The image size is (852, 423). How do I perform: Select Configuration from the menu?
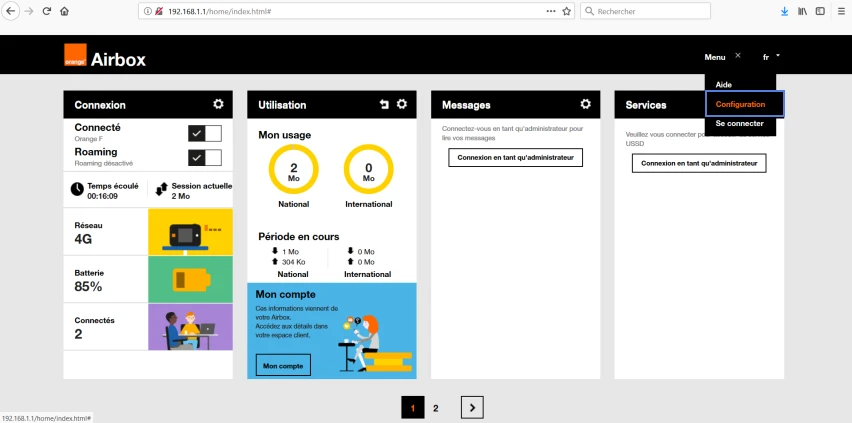tap(744, 104)
